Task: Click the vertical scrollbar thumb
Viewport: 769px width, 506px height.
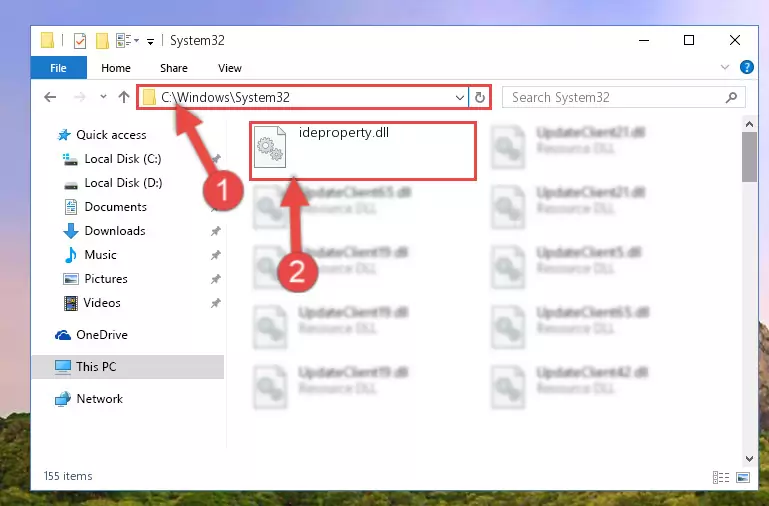Action: tap(749, 157)
